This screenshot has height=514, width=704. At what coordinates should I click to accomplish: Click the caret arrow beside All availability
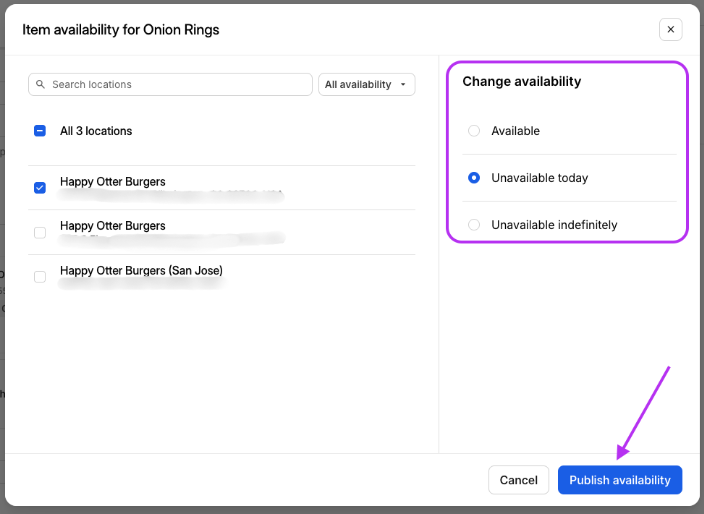403,85
